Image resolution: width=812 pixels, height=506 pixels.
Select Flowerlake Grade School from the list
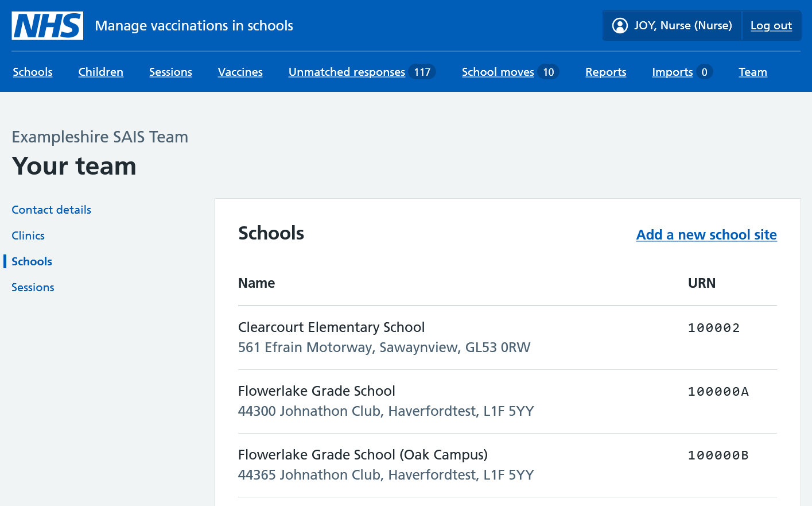(x=317, y=391)
